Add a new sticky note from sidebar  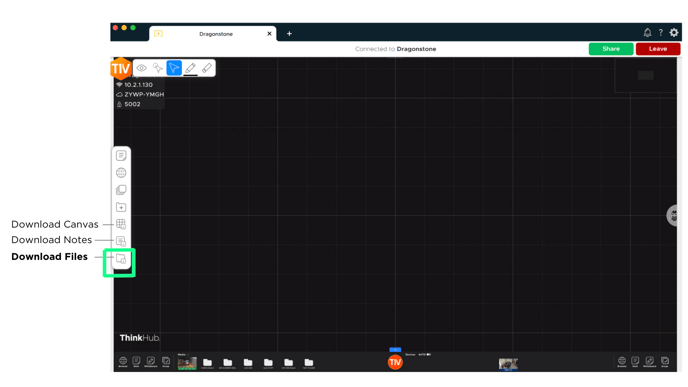pyautogui.click(x=121, y=156)
